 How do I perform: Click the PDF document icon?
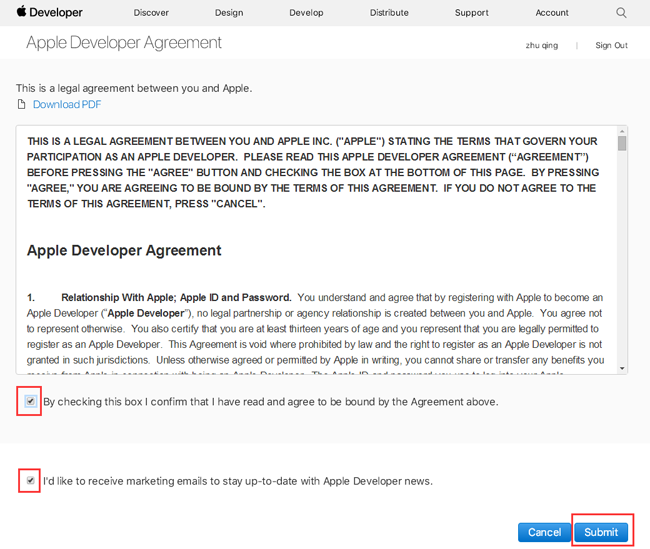tap(22, 104)
